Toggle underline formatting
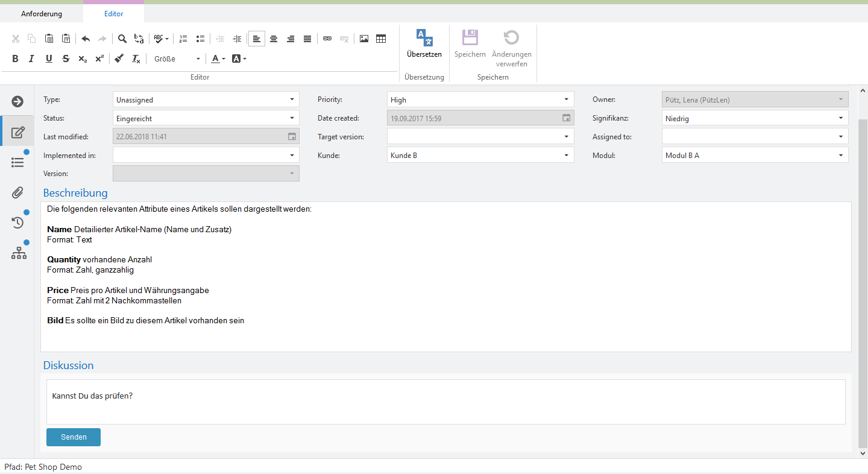The image size is (868, 474). pos(49,58)
